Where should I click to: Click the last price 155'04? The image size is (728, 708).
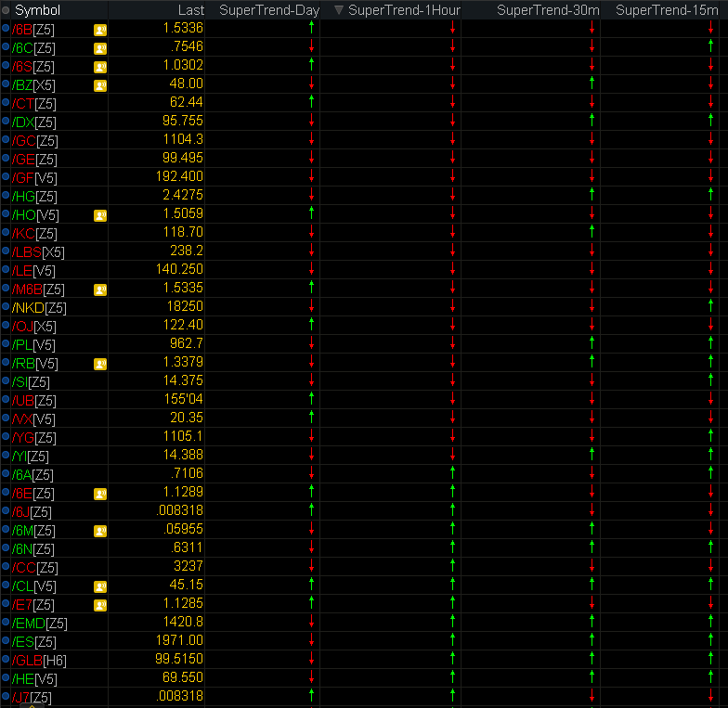point(184,399)
